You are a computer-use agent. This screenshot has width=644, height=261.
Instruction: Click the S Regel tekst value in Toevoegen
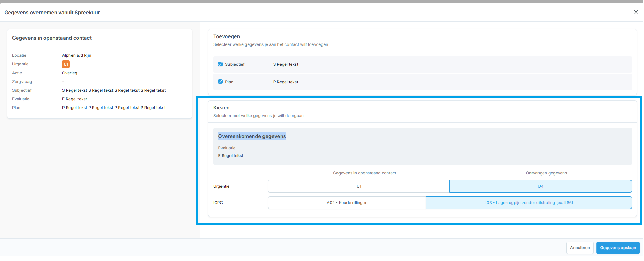click(286, 64)
